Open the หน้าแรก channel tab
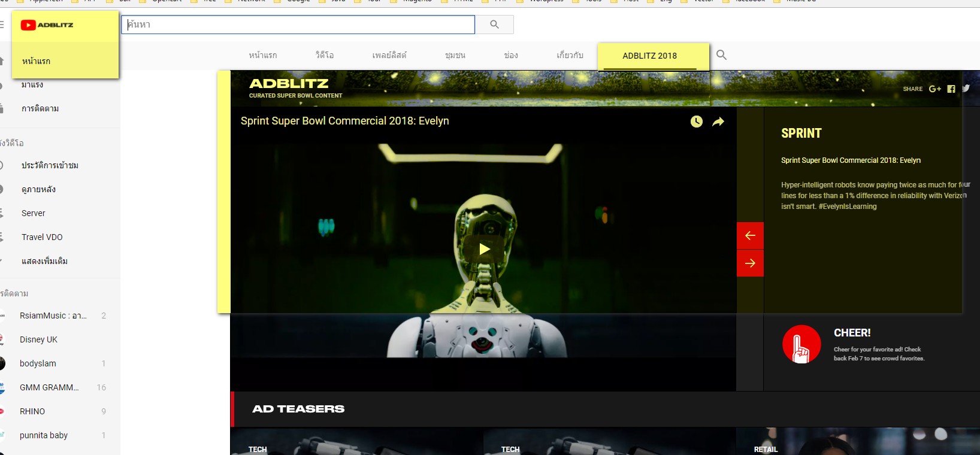 (x=263, y=55)
